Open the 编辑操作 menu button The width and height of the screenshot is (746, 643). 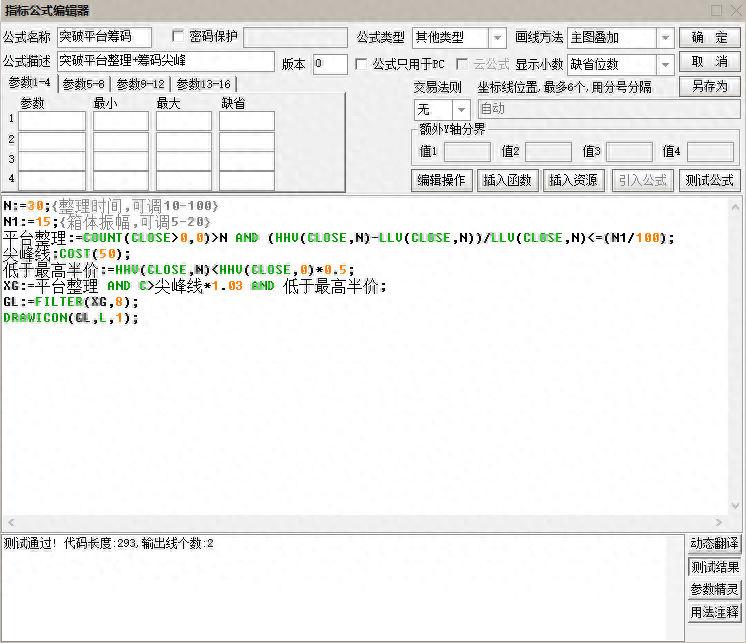point(442,180)
